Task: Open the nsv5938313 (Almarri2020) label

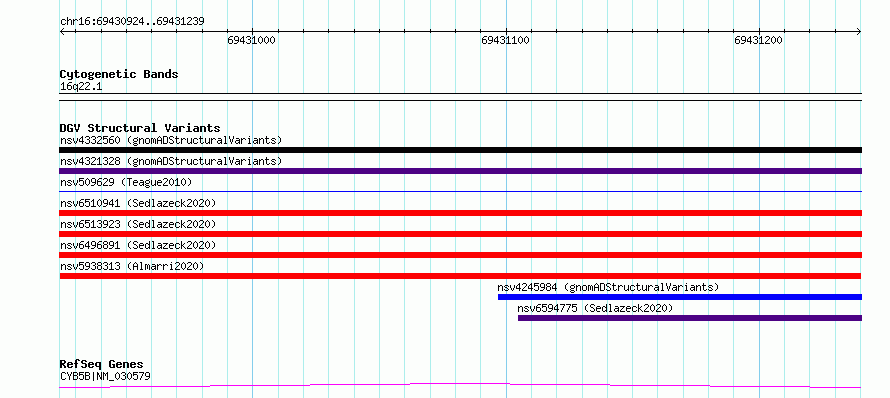Action: [132, 266]
